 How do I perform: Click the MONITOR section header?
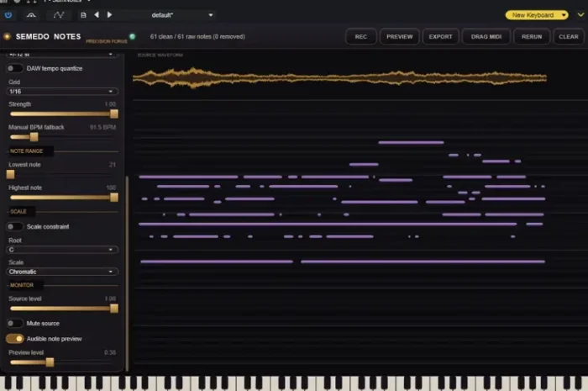pos(22,285)
